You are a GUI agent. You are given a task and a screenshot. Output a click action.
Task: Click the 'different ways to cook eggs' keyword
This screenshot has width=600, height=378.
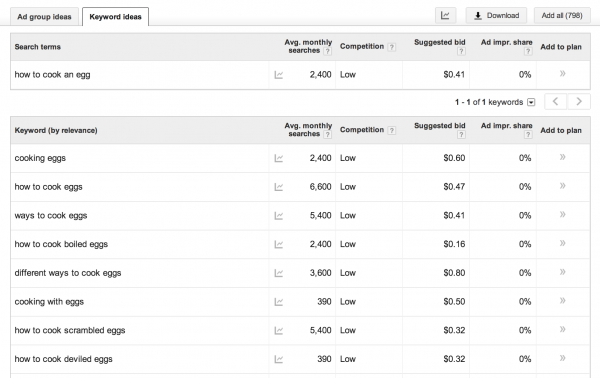[68, 273]
